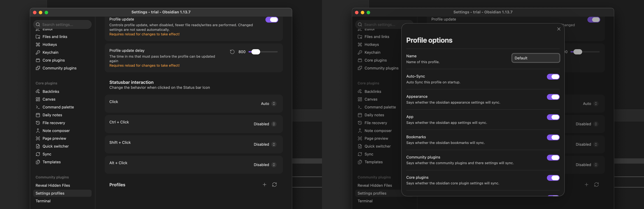The height and width of the screenshot is (209, 644).
Task: Click Community plugins puzzle icon in left window
Action: [38, 68]
